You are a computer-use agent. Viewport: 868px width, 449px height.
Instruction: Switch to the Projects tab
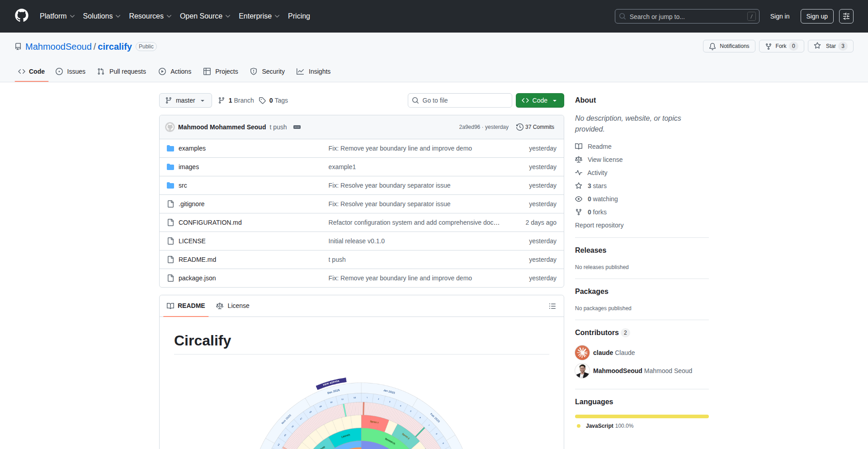pyautogui.click(x=221, y=71)
